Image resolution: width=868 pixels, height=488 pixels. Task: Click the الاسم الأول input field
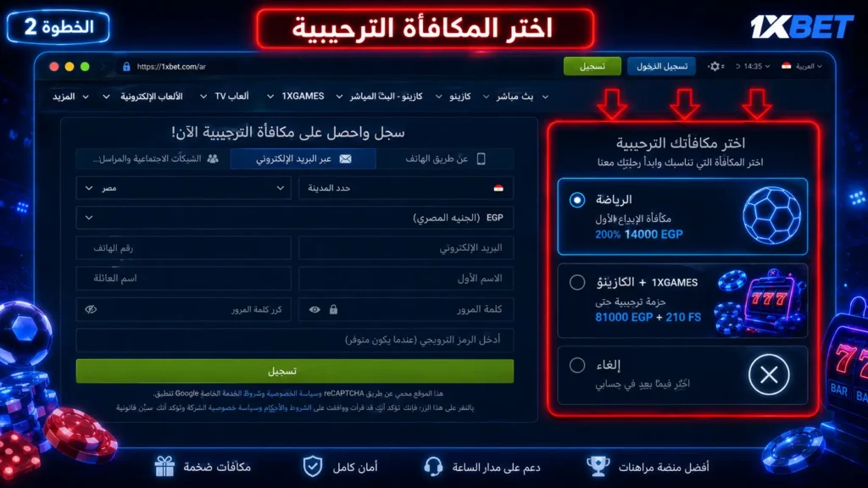coord(406,278)
